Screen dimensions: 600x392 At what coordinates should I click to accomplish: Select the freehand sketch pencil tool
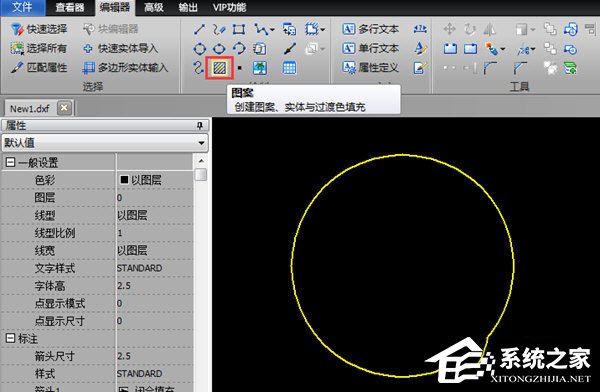coord(219,29)
